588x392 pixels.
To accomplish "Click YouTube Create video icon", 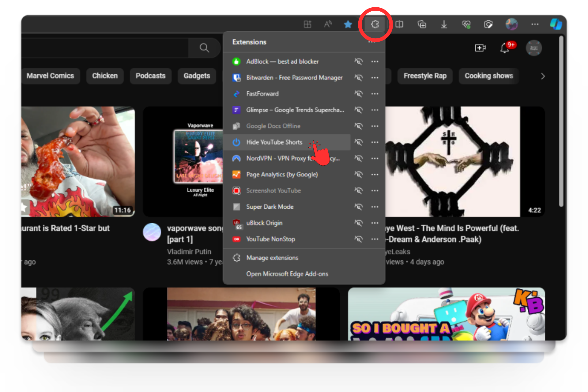I will 480,48.
